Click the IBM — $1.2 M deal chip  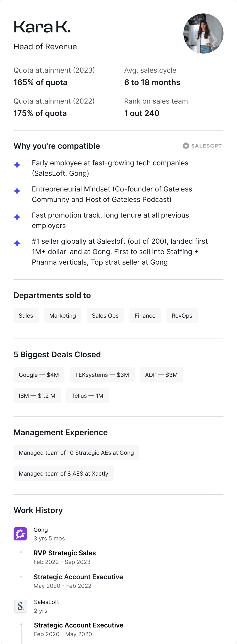pos(37,396)
